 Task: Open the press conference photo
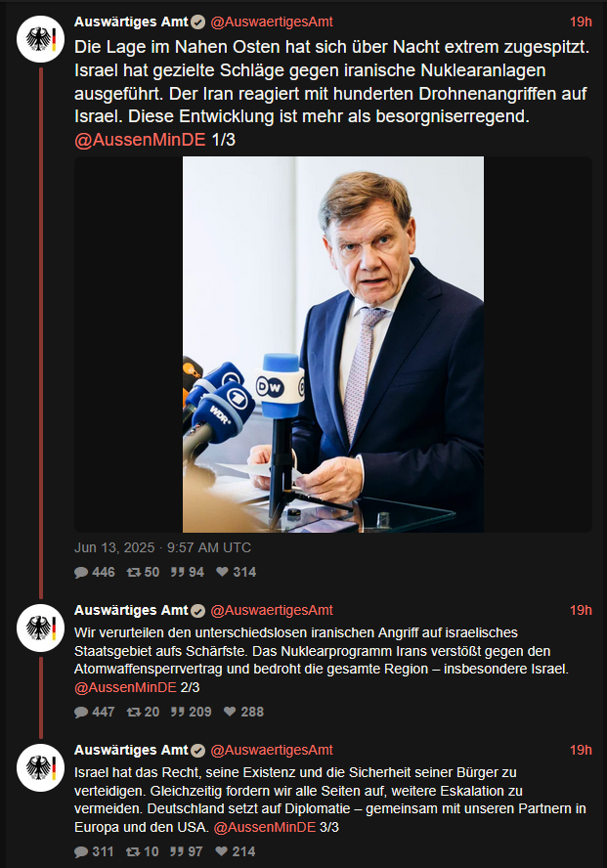[333, 344]
